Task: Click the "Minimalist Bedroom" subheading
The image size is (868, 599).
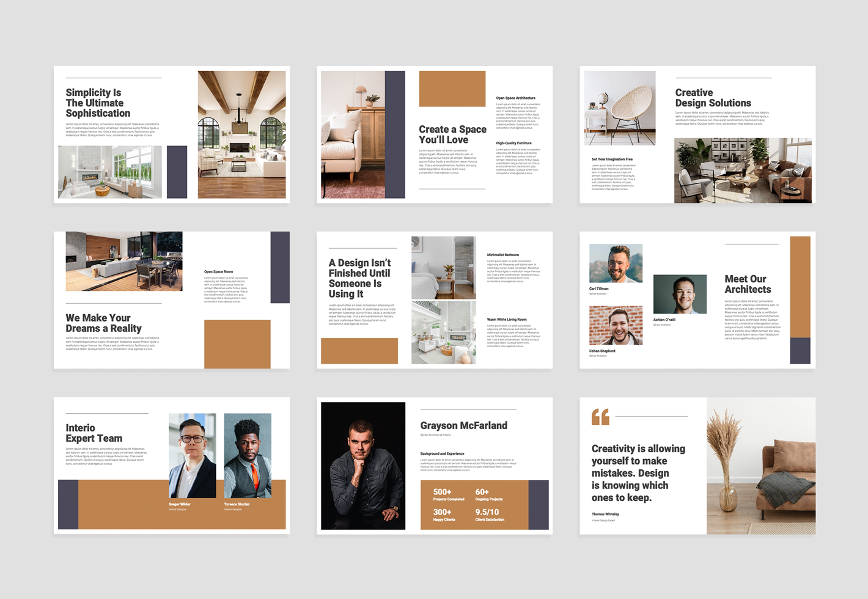Action: click(x=502, y=255)
